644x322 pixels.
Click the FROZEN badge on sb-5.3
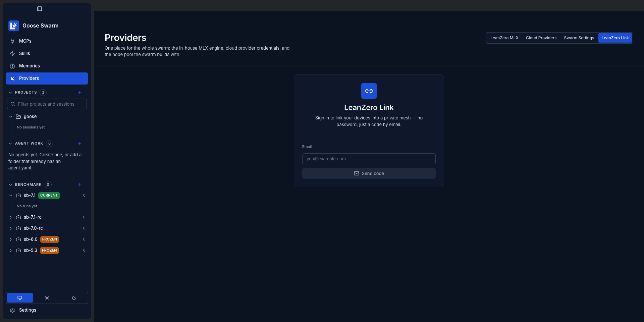click(49, 251)
